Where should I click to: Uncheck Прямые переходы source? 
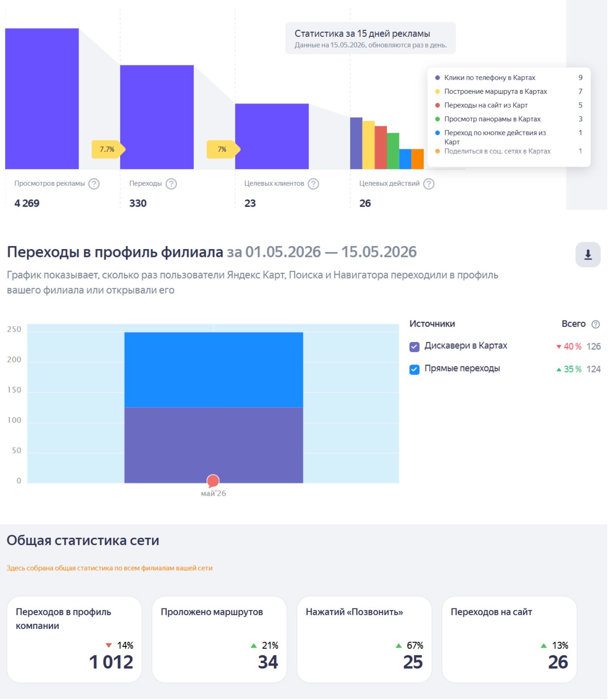click(x=415, y=370)
